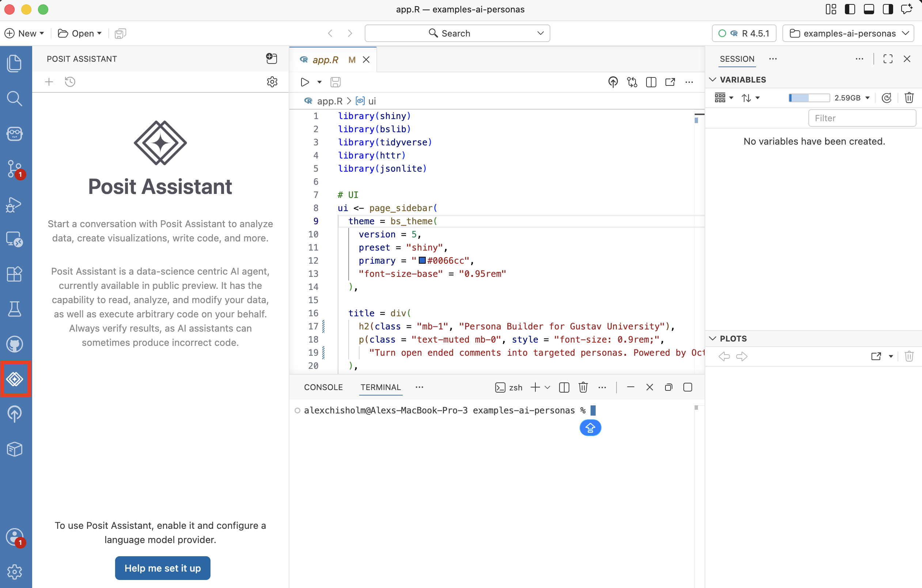The height and width of the screenshot is (588, 922).
Task: Open the GitHub icon in activity bar
Action: point(15,344)
